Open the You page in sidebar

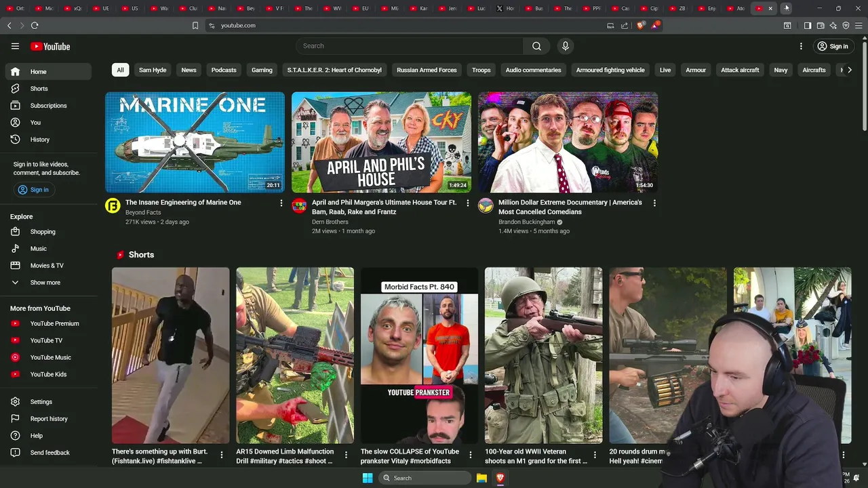(48, 123)
